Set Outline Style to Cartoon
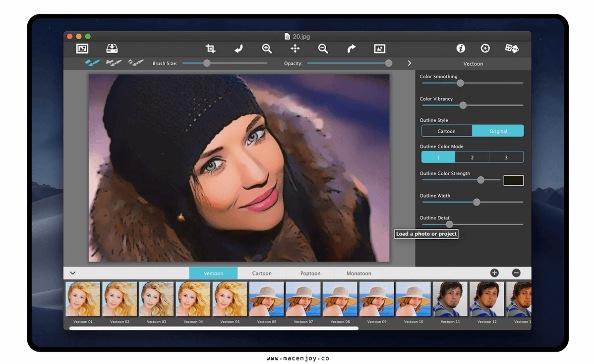 point(447,131)
